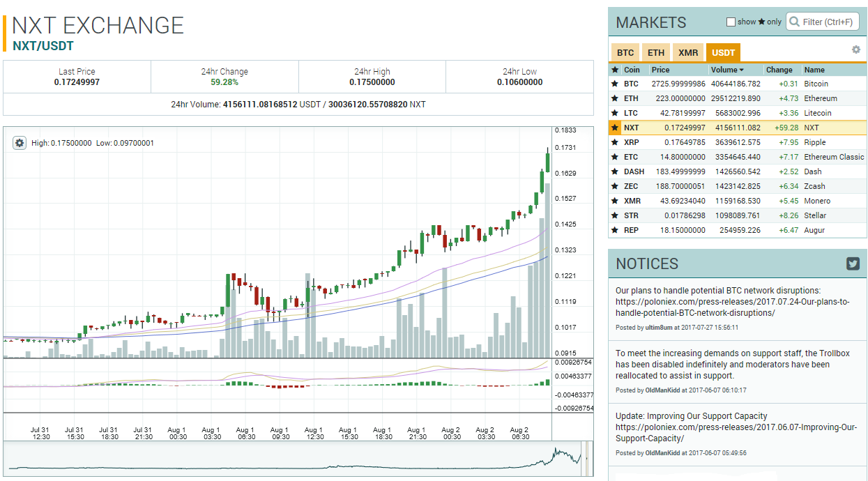The height and width of the screenshot is (481, 868).
Task: Select Ethereum market row
Action: [738, 98]
